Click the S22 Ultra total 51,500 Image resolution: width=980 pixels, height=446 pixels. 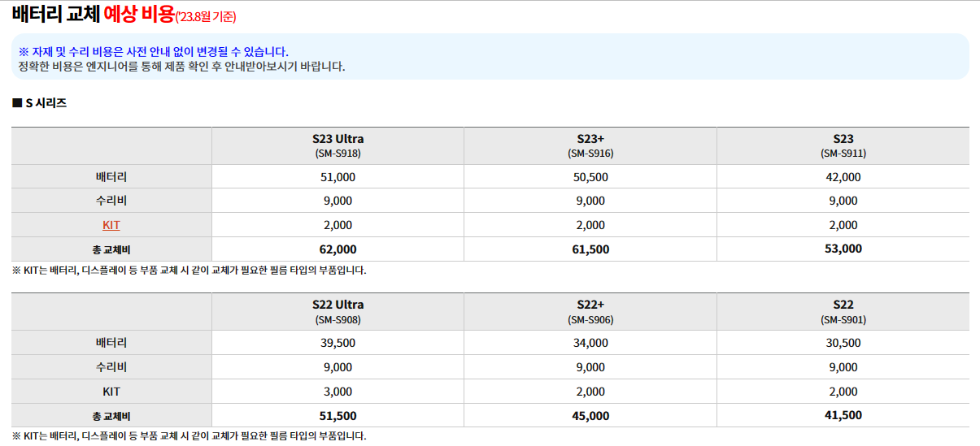338,416
